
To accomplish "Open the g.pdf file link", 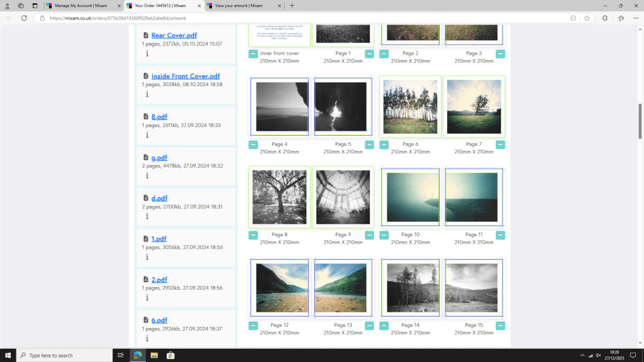I will point(159,157).
